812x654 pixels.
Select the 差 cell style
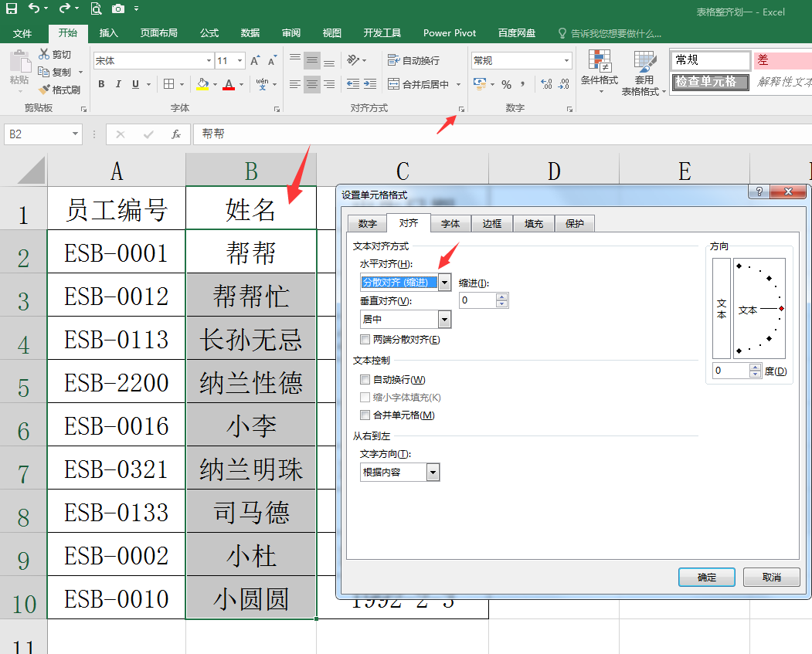click(783, 59)
